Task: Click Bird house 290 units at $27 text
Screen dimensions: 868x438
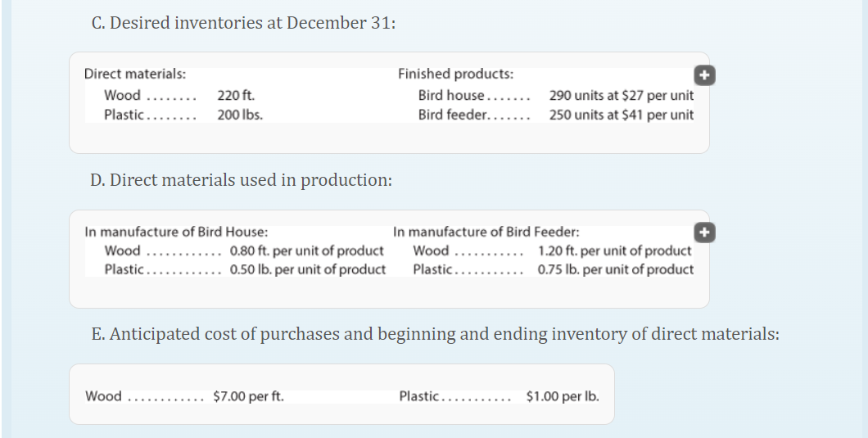Action: point(621,95)
